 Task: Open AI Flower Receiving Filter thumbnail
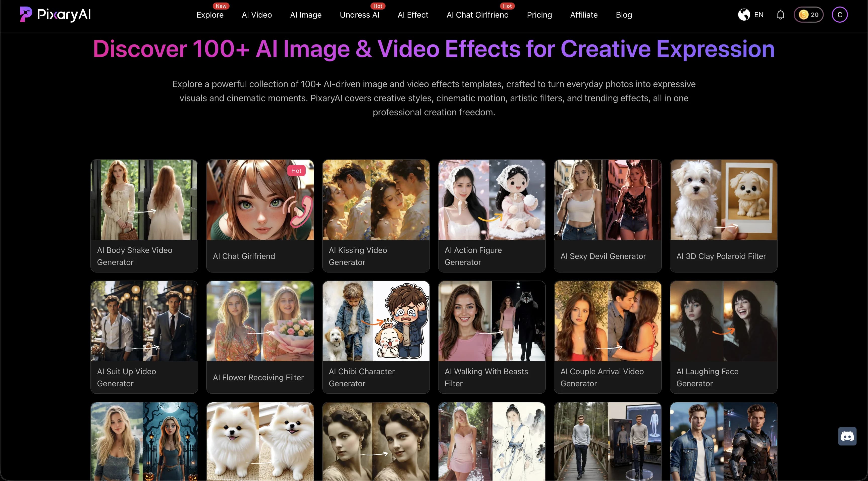pos(260,321)
